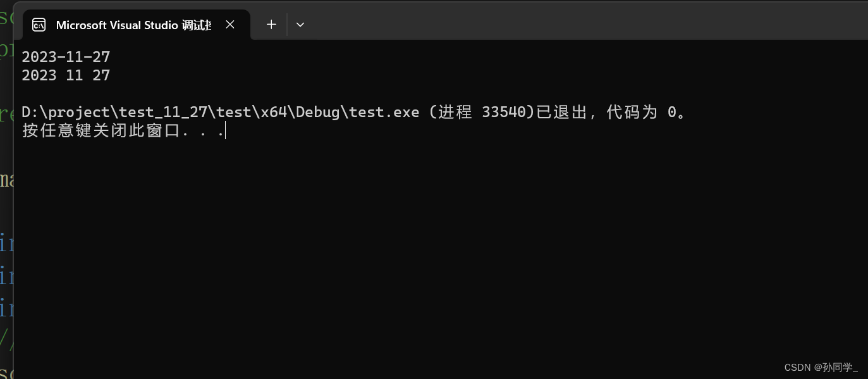Click the process ID 33540
The width and height of the screenshot is (868, 379).
coord(503,112)
